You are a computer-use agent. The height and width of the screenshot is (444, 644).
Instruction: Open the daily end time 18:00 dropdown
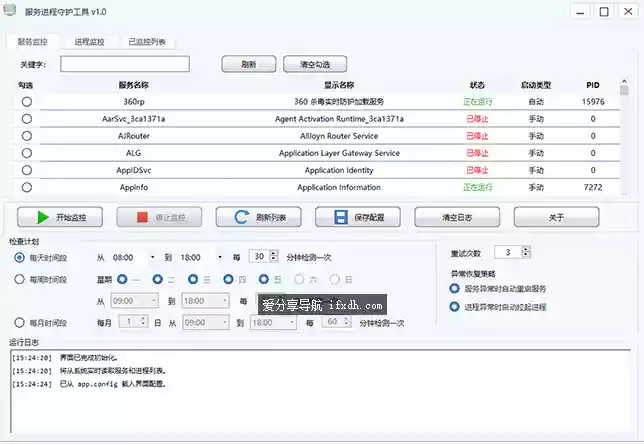(x=220, y=258)
